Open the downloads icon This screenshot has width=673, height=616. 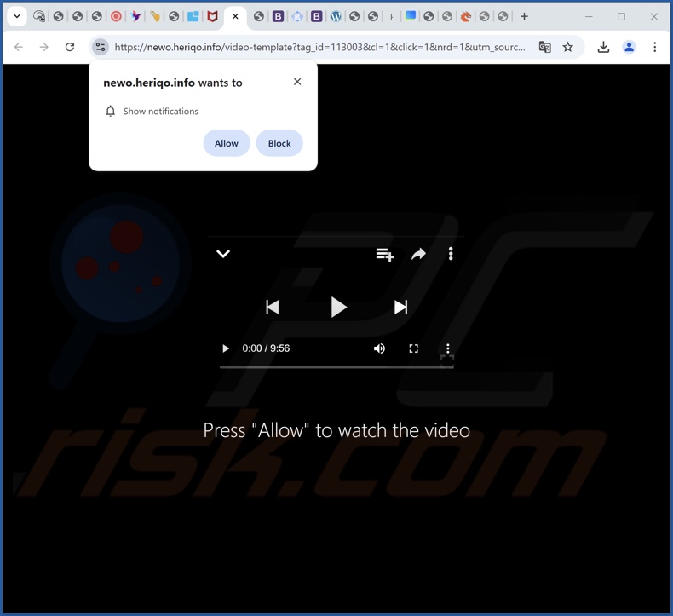coord(603,47)
